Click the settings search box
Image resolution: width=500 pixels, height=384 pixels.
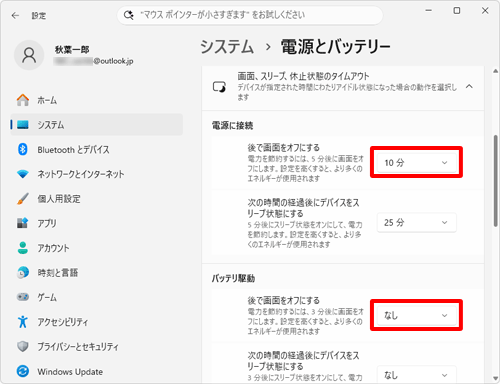pos(250,15)
